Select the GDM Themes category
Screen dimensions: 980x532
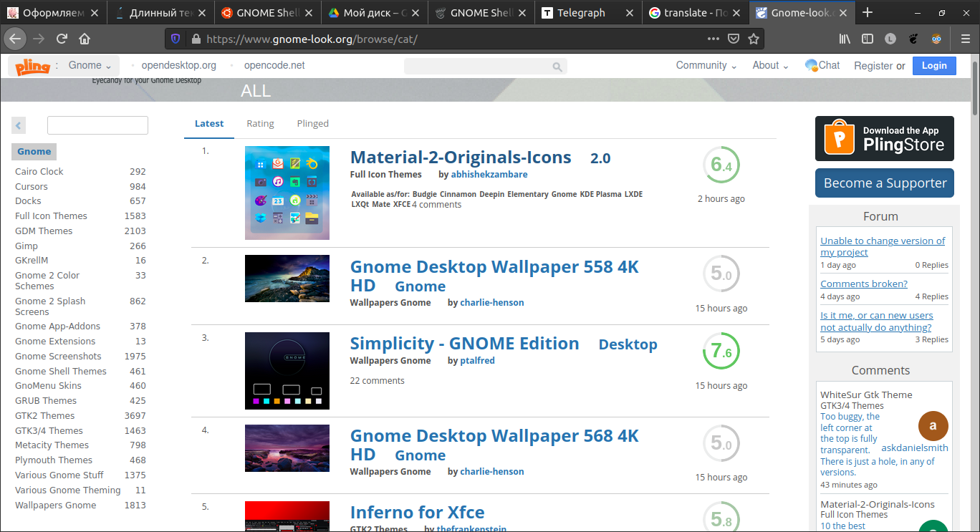point(44,231)
